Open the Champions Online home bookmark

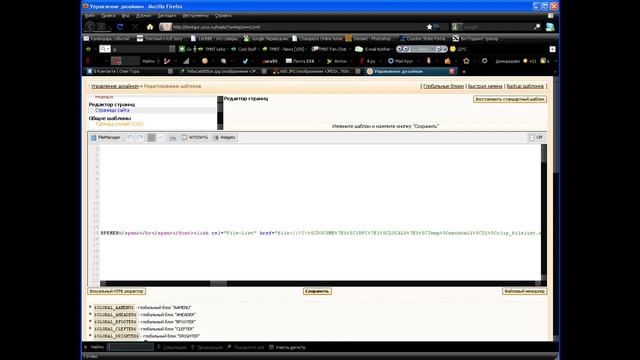click(317, 38)
